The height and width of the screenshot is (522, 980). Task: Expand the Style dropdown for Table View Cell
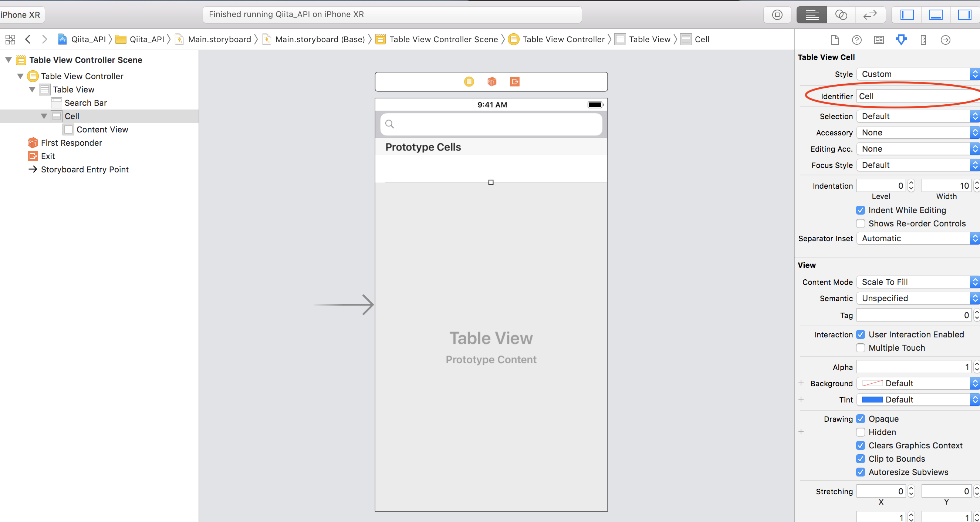(x=976, y=74)
